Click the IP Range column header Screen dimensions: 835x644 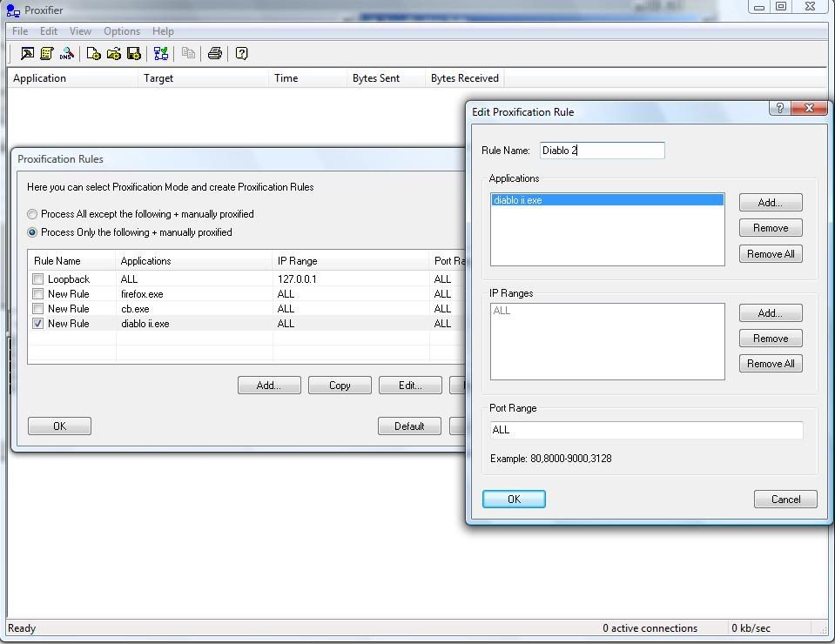pos(351,261)
